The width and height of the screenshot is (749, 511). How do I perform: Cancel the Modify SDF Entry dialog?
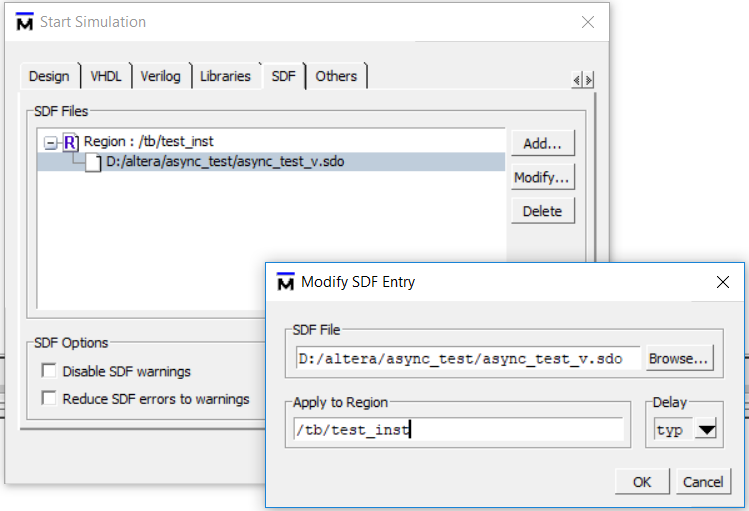[703, 482]
